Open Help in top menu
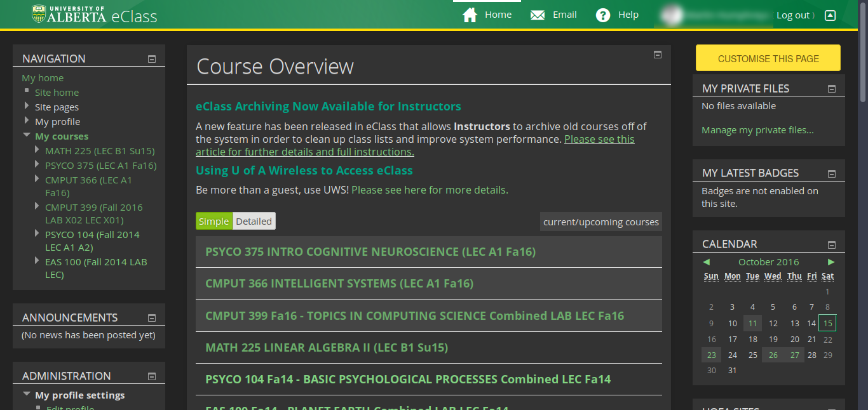This screenshot has height=410, width=868. coord(628,15)
